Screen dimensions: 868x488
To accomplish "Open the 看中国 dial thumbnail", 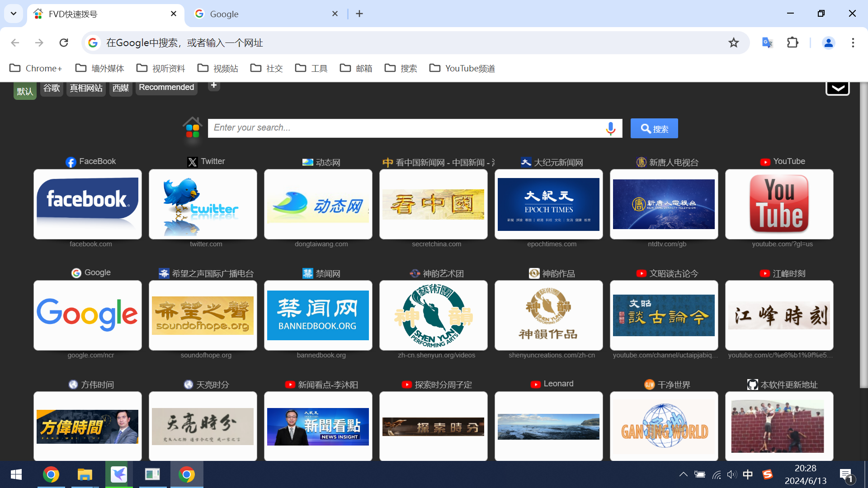I will [x=434, y=204].
